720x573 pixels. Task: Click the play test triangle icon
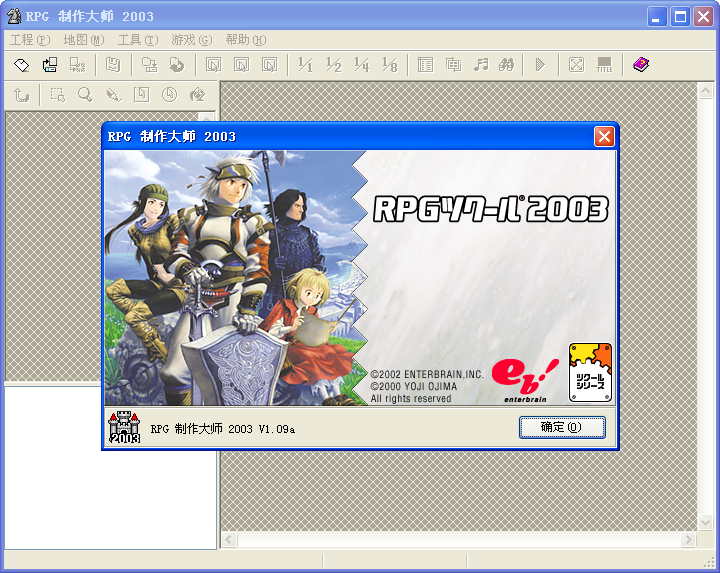click(x=540, y=65)
